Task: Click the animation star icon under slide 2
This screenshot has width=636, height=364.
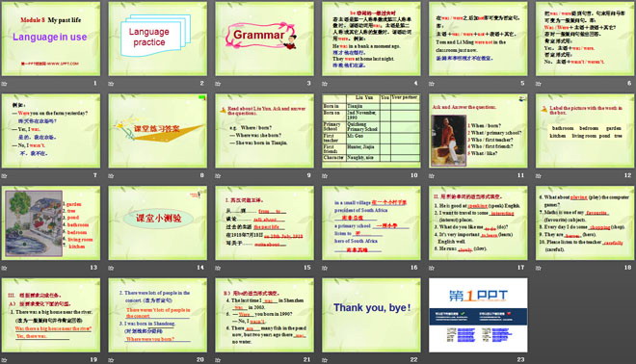Action: click(x=111, y=84)
